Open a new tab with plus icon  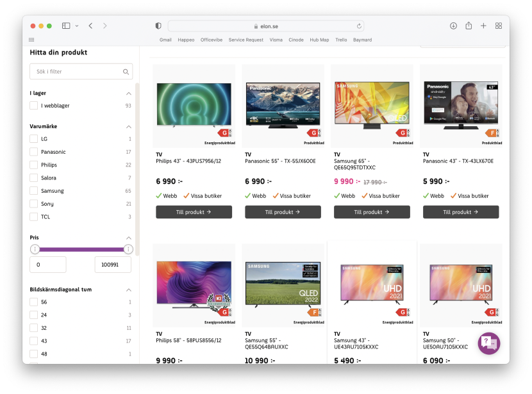pos(483,26)
